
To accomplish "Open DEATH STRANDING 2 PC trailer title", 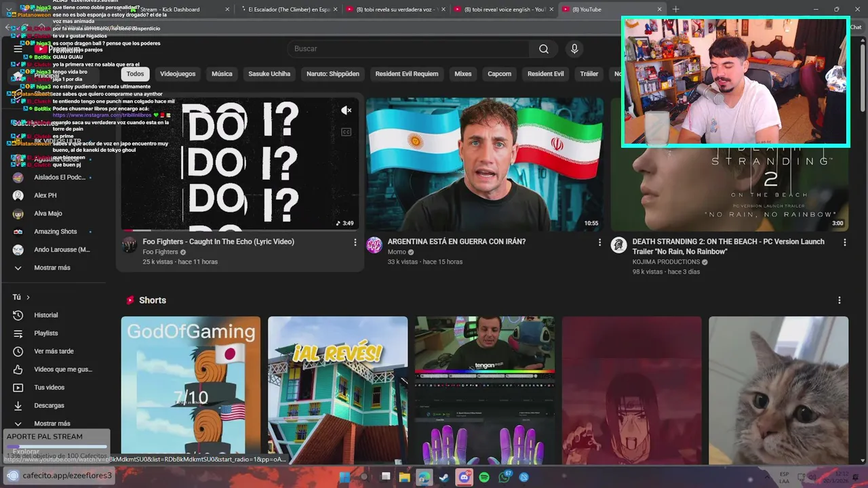I will pos(729,246).
